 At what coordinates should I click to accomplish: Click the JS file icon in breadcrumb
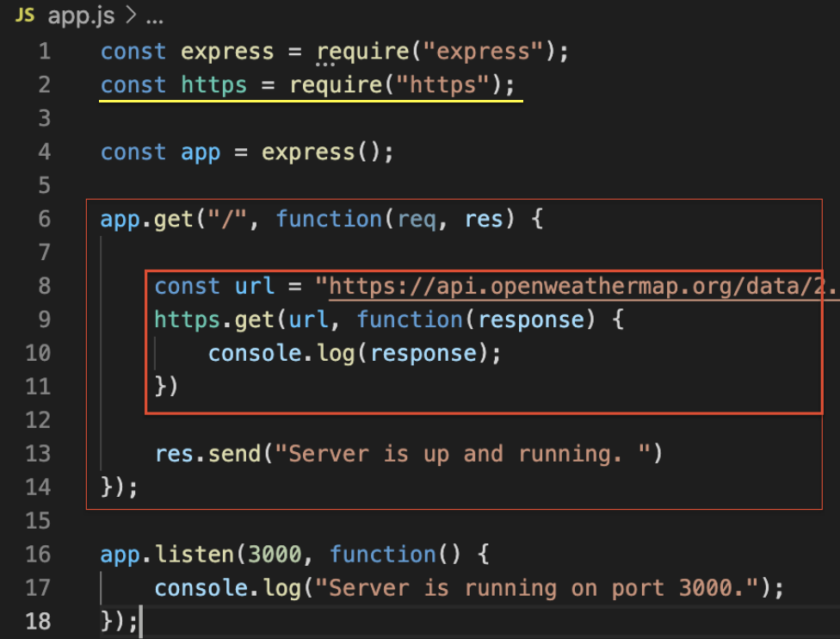point(25,15)
